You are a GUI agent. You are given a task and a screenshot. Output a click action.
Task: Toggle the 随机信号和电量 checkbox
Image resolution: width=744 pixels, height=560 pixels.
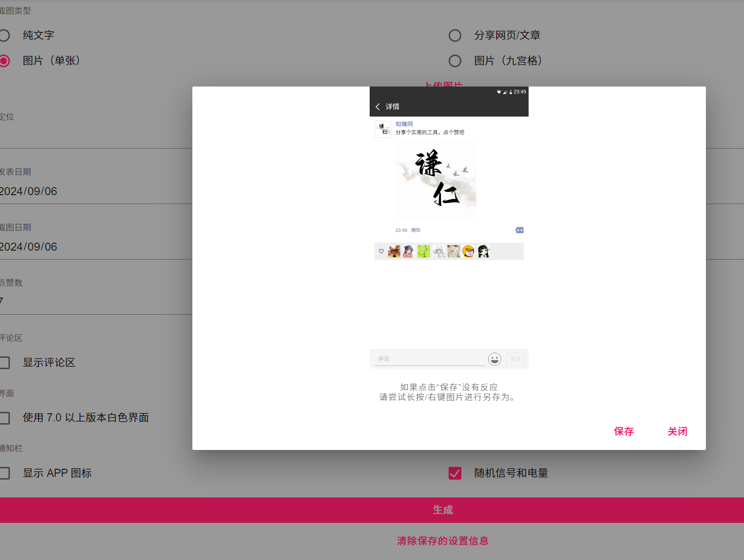tap(455, 473)
